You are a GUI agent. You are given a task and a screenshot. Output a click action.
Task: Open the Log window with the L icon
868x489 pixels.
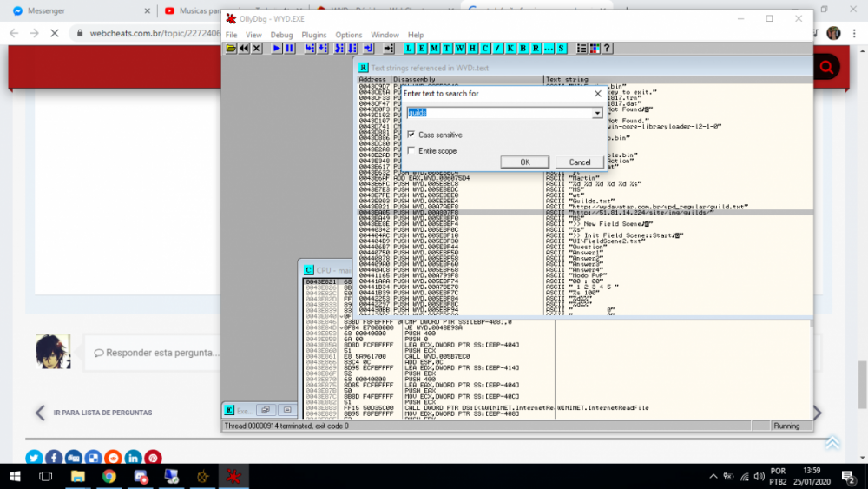tap(409, 48)
